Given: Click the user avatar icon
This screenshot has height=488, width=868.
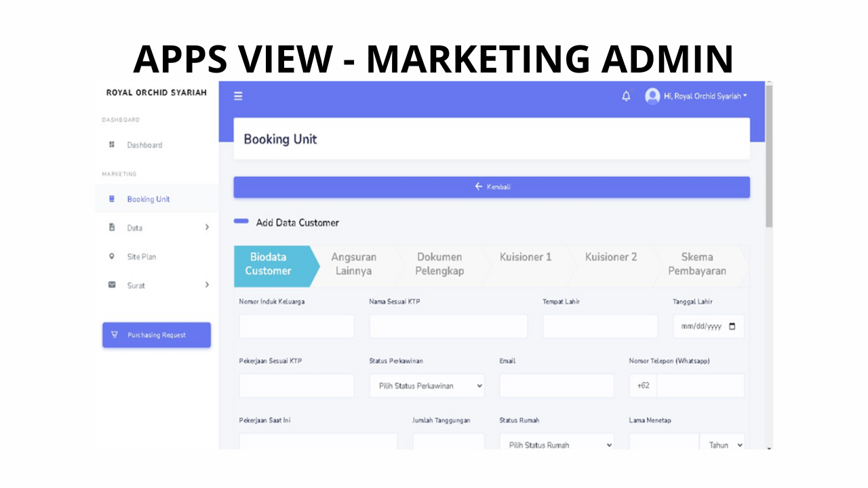Looking at the screenshot, I should point(652,96).
